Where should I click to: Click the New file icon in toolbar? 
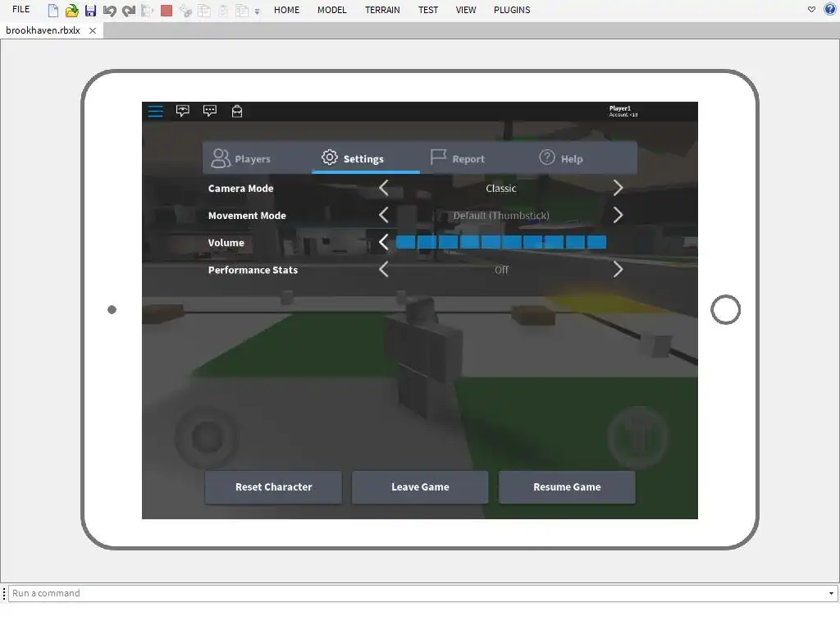point(53,10)
